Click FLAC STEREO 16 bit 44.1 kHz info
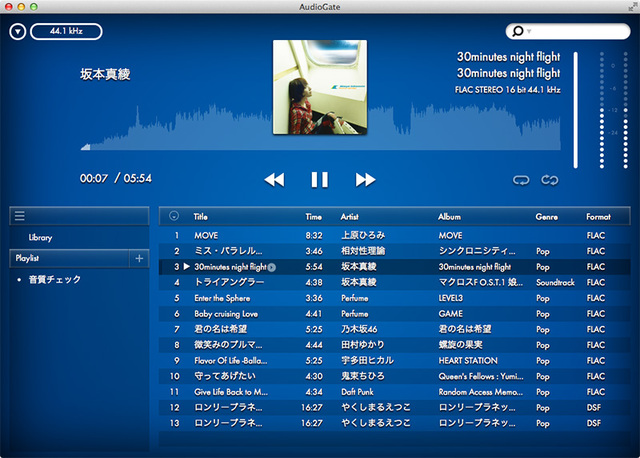640x458 pixels. click(508, 90)
